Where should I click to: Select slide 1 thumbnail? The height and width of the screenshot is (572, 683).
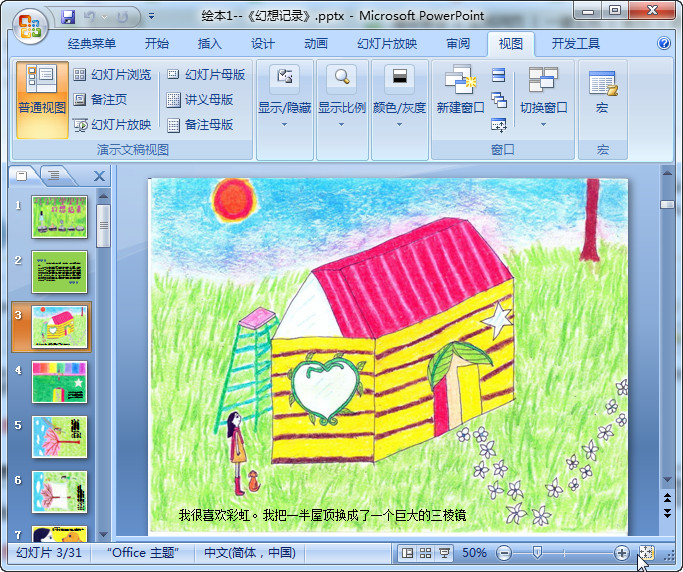point(60,217)
